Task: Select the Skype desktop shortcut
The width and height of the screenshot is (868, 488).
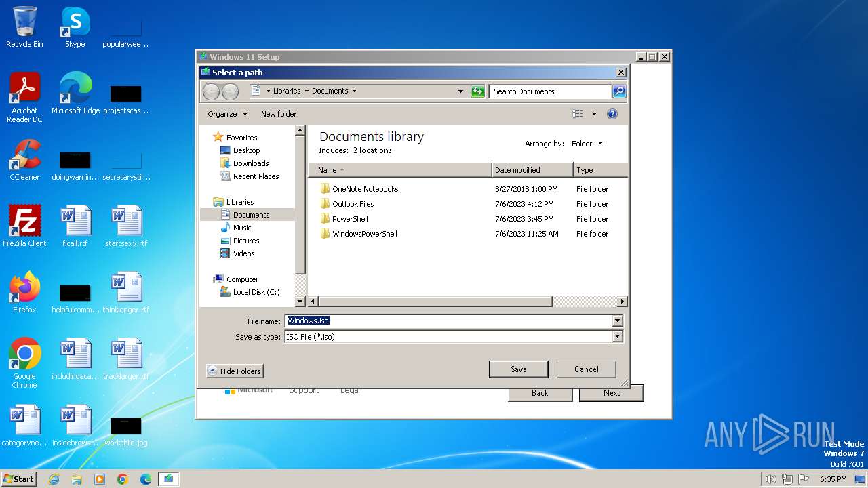Action: pos(75,27)
